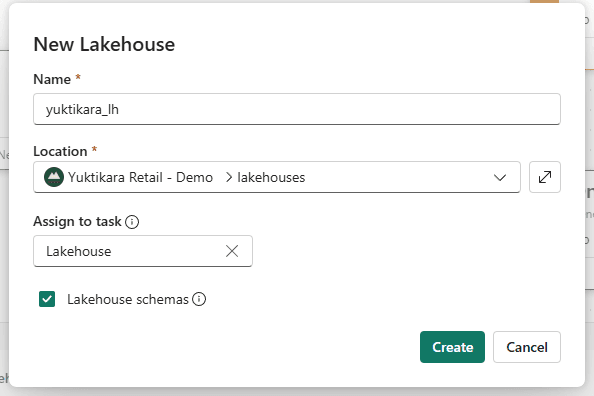Screen dimensions: 594x396
Task: Click info icon next to Assign to task
Action: (132, 222)
